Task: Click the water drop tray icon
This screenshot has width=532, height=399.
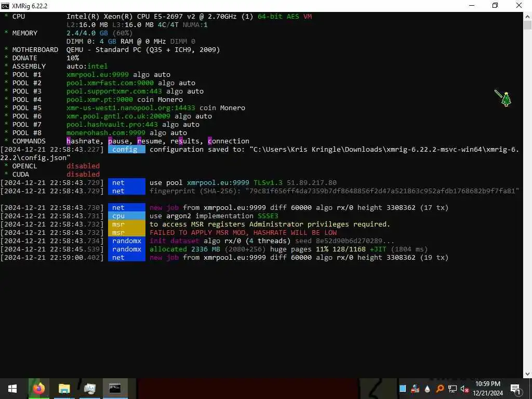Action: (428, 389)
